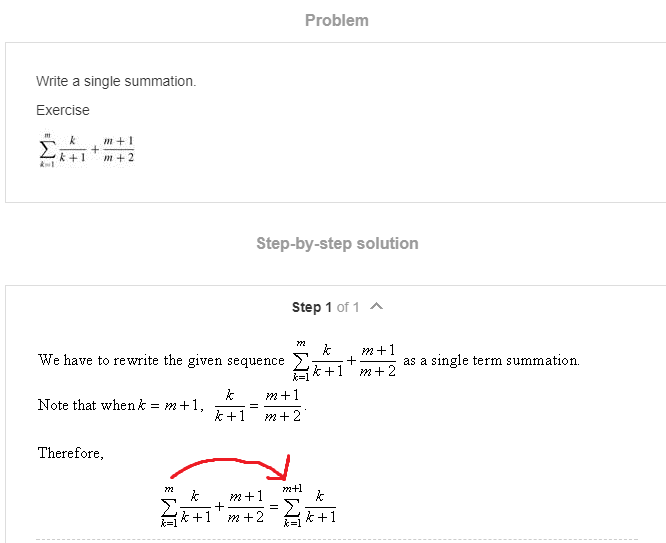Click the word 'Therefore,'
Screen dimensions: 666x543
pos(71,453)
